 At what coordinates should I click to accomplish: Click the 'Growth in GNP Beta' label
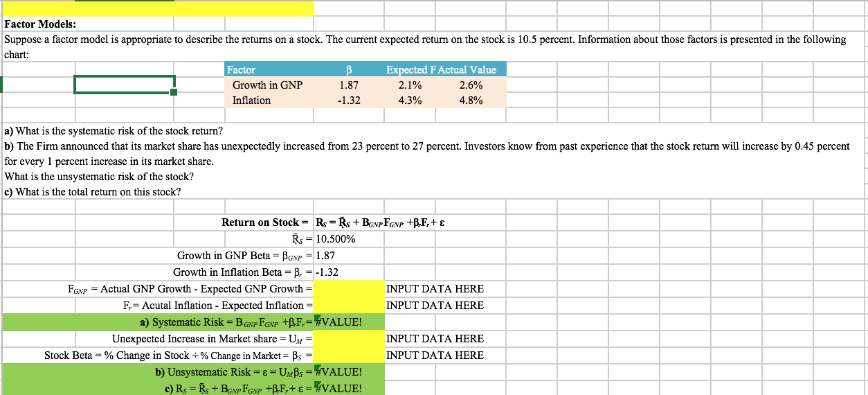(x=245, y=256)
